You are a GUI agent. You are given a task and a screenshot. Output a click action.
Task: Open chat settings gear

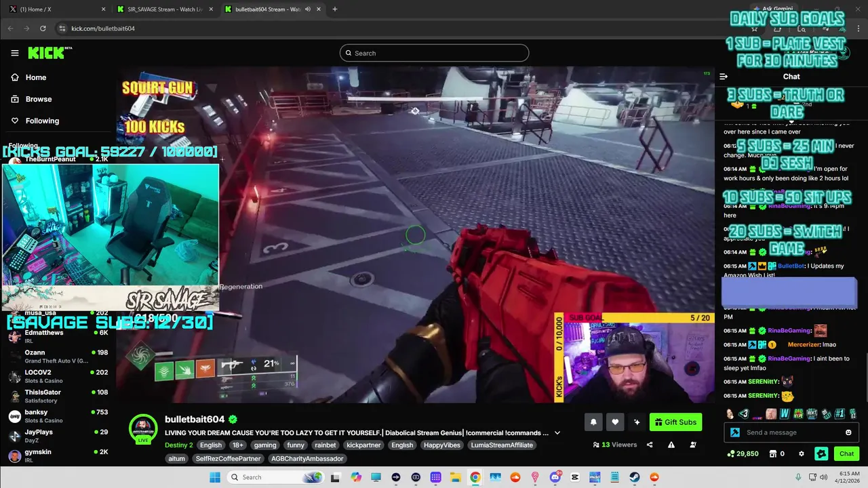[x=802, y=454]
